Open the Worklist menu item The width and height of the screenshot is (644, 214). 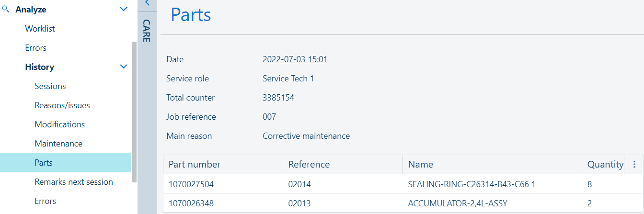point(40,29)
